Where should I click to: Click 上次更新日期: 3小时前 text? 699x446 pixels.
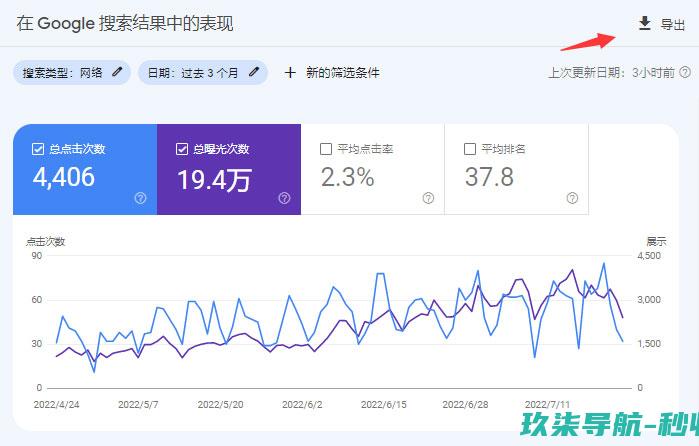611,72
